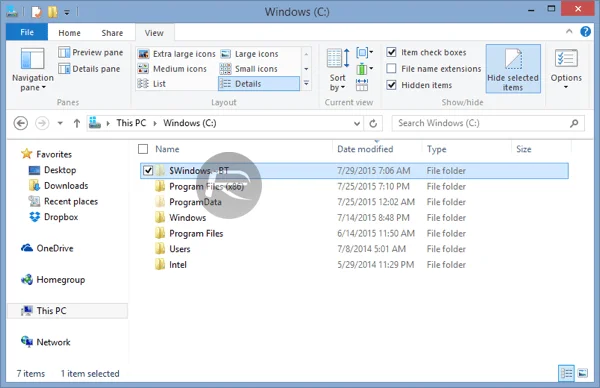Open Favorites in the navigation pane
Image resolution: width=600 pixels, height=388 pixels.
47,154
